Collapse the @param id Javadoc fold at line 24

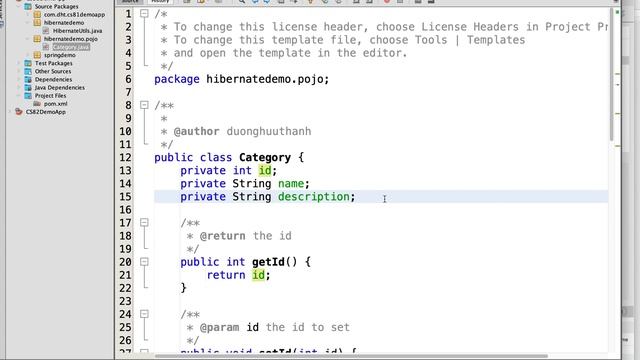pos(144,314)
